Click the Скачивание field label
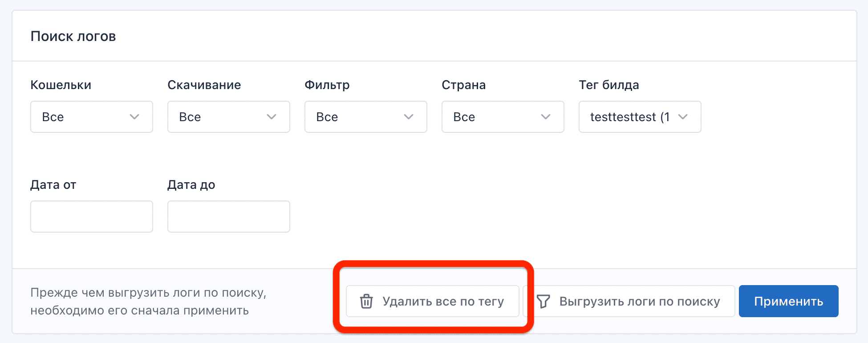 pos(204,85)
